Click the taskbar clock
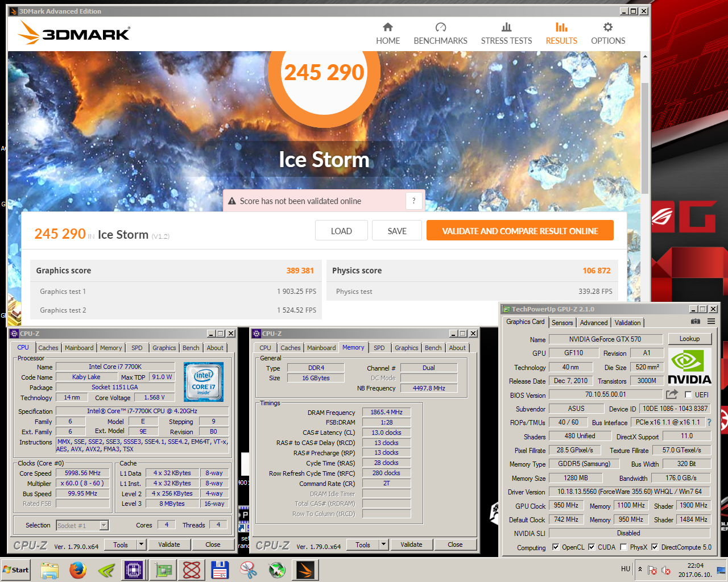 [695, 570]
